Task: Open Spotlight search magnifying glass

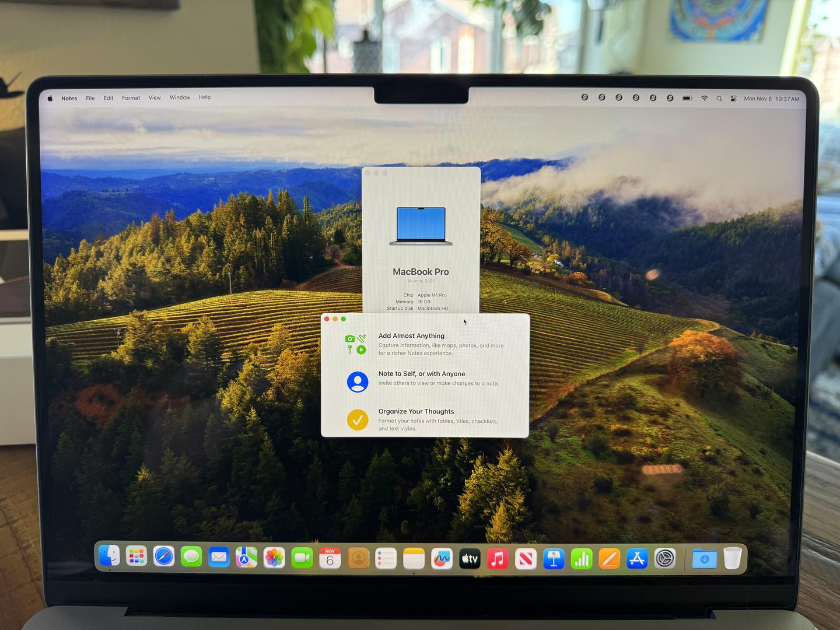Action: click(x=719, y=99)
